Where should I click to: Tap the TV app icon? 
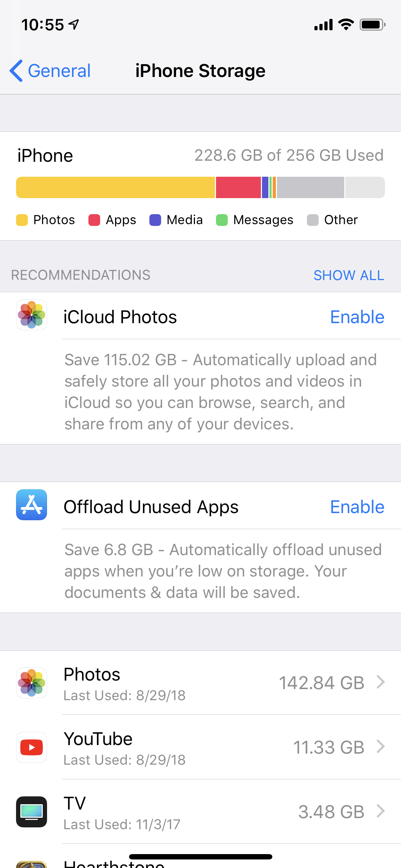click(x=31, y=812)
